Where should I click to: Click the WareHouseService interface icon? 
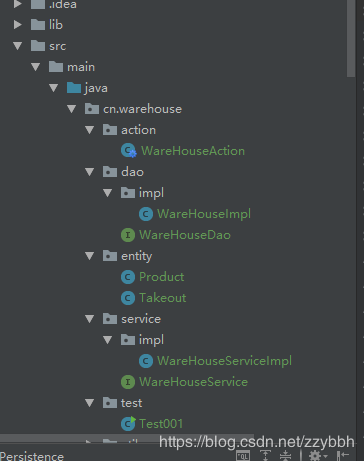128,382
